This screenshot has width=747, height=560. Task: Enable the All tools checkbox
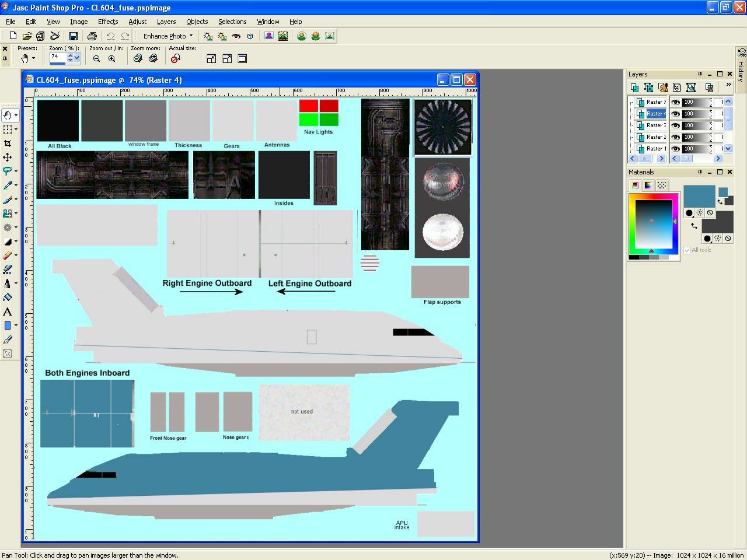pos(687,250)
